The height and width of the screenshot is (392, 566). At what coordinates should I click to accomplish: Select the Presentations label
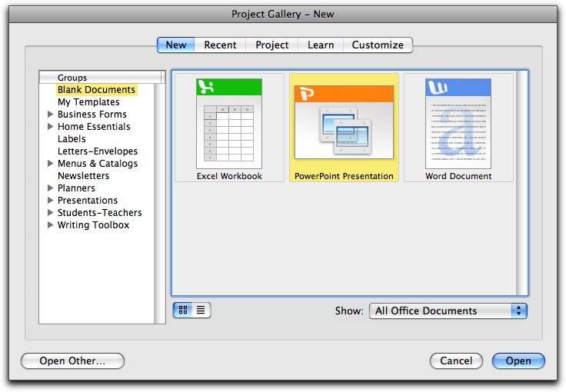(x=88, y=200)
